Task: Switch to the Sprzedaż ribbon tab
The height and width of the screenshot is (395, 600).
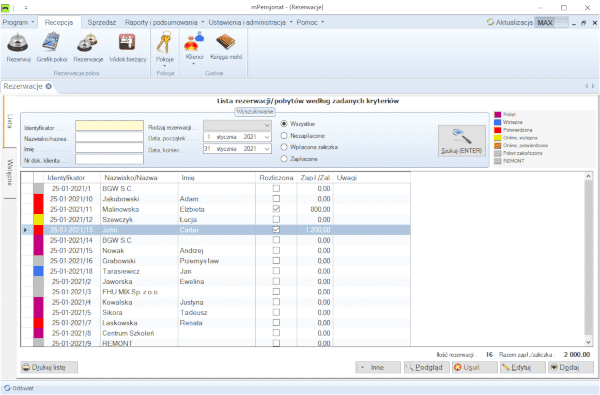Action: pos(101,22)
